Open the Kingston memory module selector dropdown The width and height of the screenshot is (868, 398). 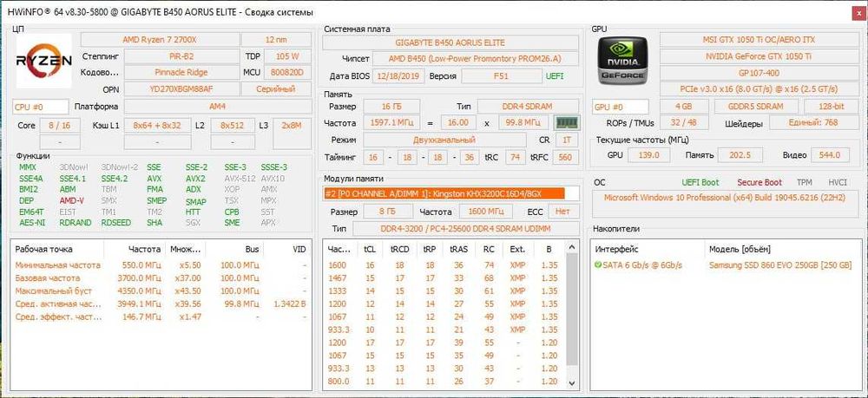click(x=451, y=192)
